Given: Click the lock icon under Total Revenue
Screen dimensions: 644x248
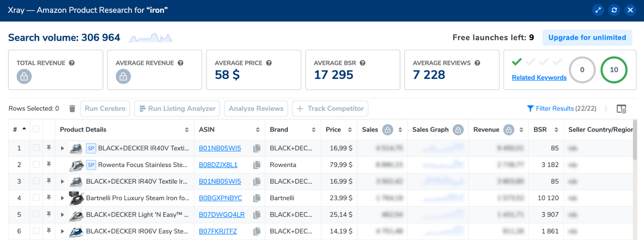Looking at the screenshot, I should tap(24, 77).
